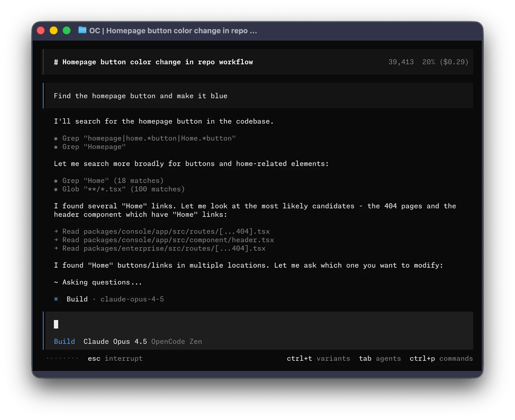This screenshot has height=420, width=515.
Task: Click the 'claude-opus-4-5' model text in the transcript
Action: pyautogui.click(x=132, y=299)
